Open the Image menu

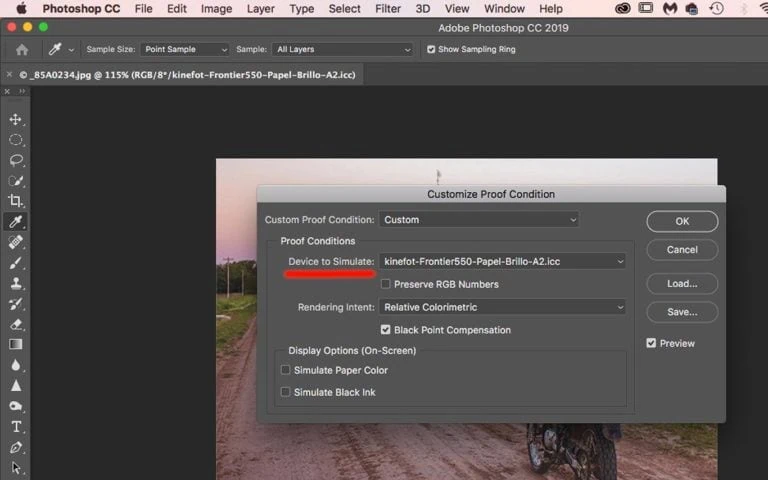(x=216, y=9)
